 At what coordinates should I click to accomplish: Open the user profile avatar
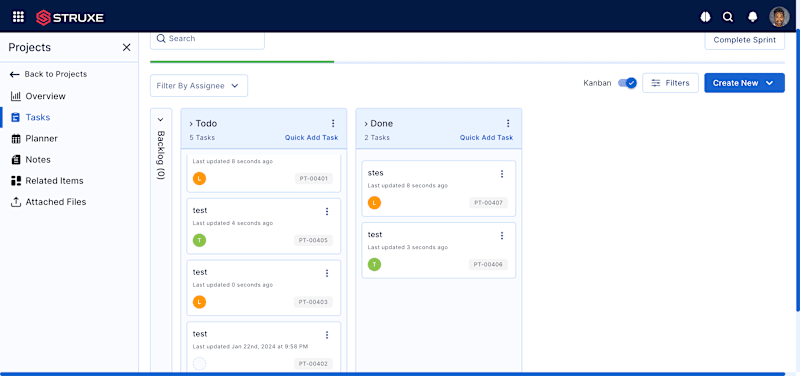779,17
